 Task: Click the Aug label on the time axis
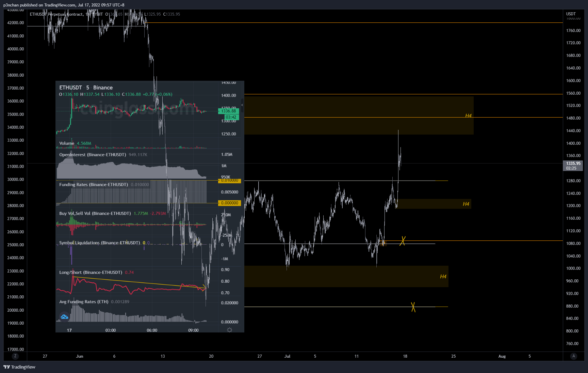502,356
